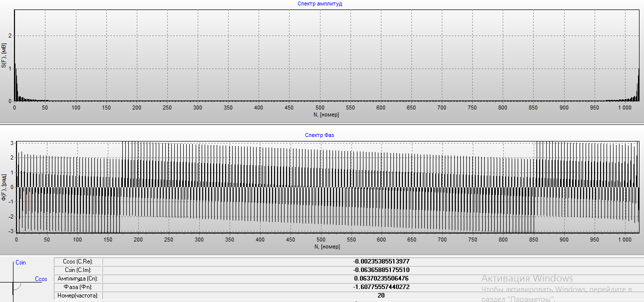Screen dimensions: 644x302
Task: Click the Амплитуда (Cn) row label
Action: point(78,278)
